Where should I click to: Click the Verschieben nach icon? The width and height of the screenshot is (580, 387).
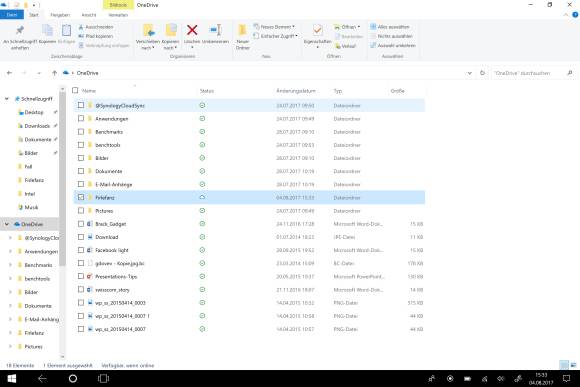[x=148, y=30]
